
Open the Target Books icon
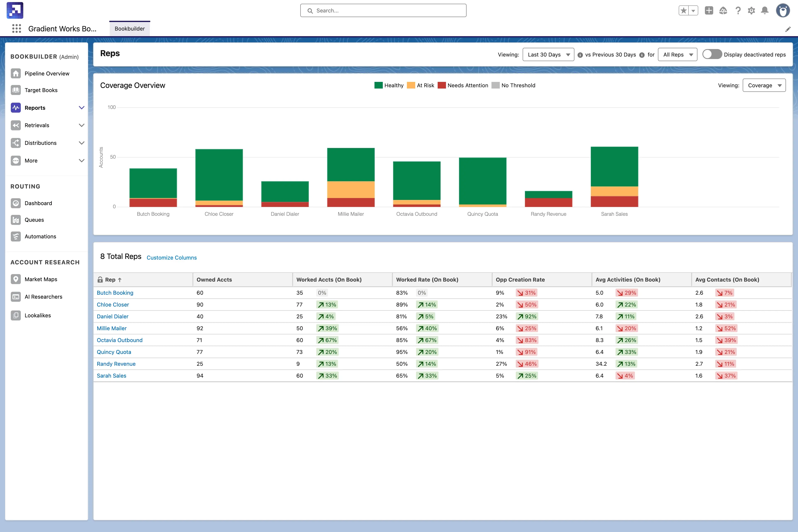coord(16,90)
